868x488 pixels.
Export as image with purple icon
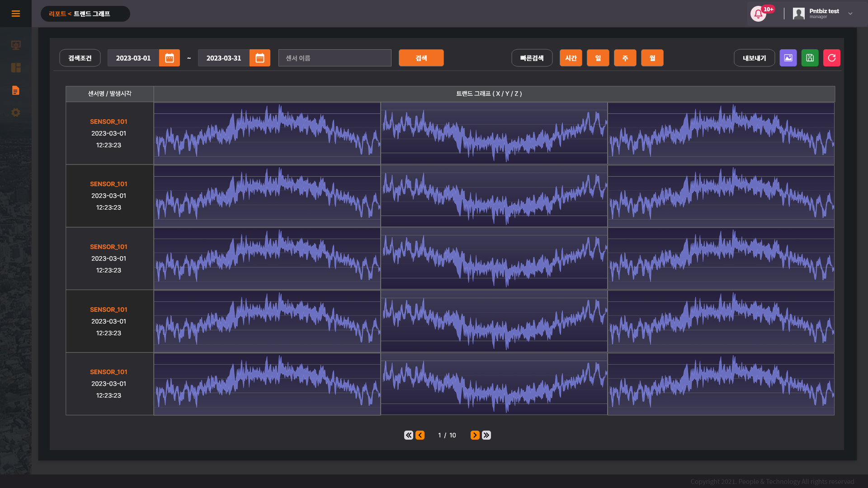[788, 58]
